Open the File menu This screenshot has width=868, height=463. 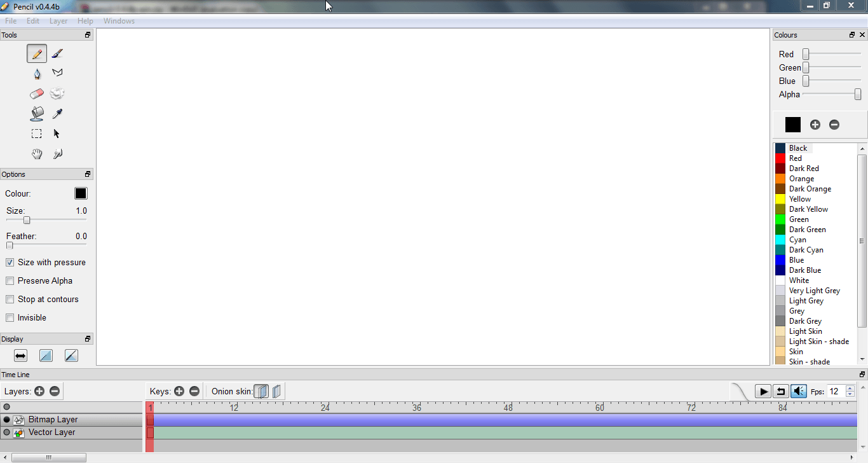[x=11, y=21]
